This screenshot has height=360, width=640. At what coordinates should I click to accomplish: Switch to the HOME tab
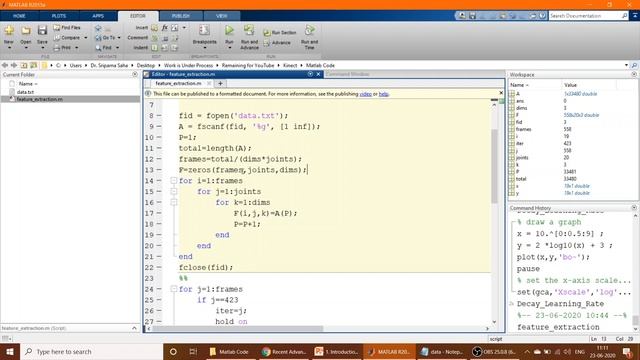[x=19, y=16]
